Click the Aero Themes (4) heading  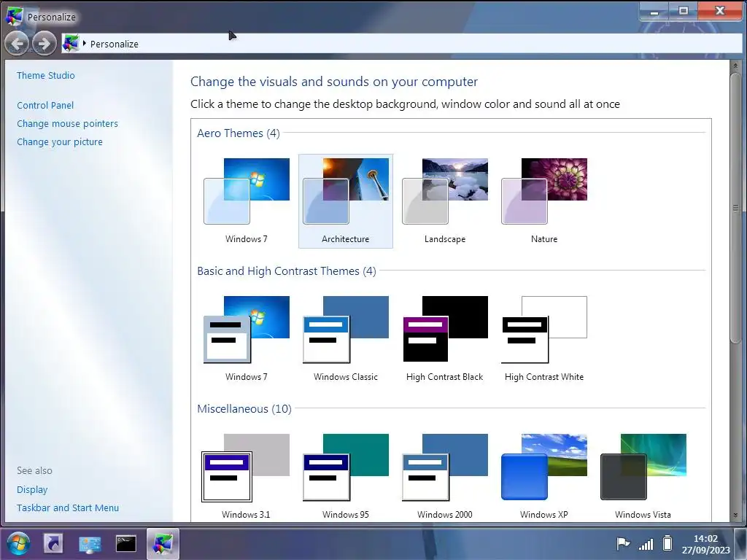click(239, 133)
